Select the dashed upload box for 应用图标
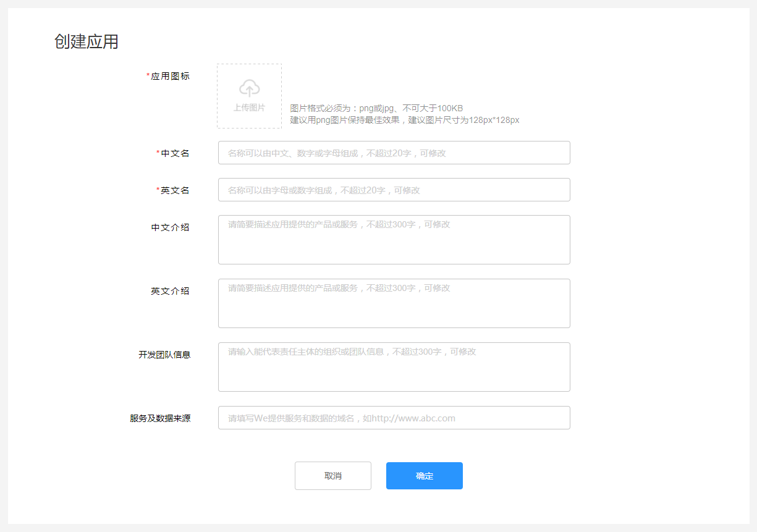The image size is (757, 532). pyautogui.click(x=249, y=96)
